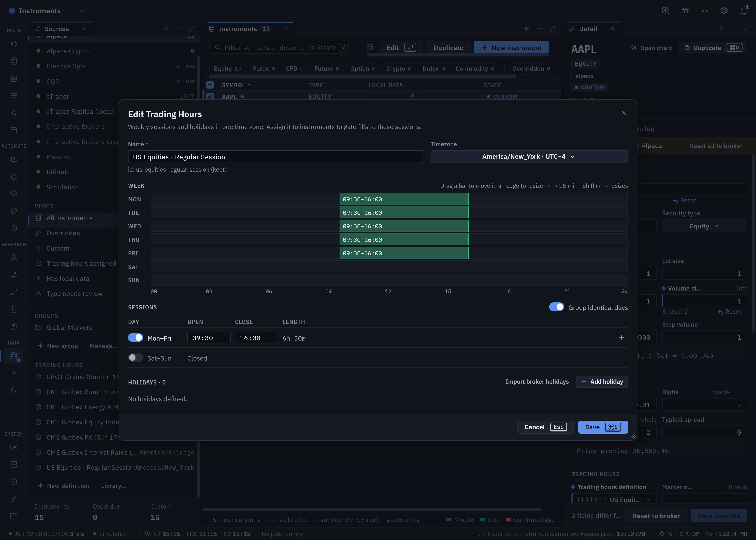
Task: Switch to the Instruments tab
Action: point(237,29)
